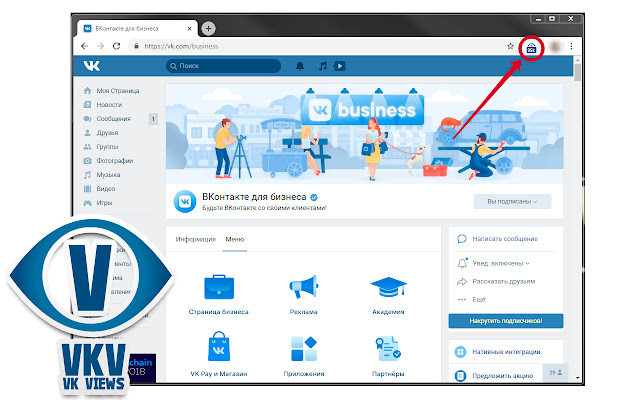640x400 pixels.
Task: Expand Вы подписаны dropdown
Action: pos(512,202)
